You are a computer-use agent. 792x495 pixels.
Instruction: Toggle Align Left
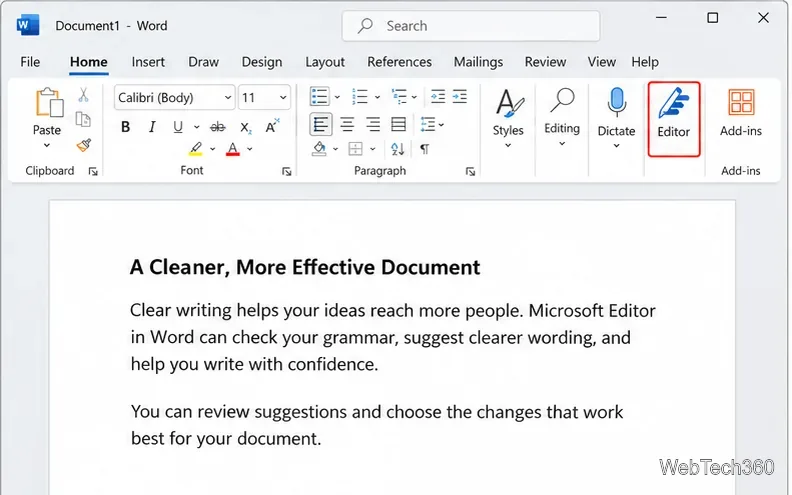(x=321, y=124)
